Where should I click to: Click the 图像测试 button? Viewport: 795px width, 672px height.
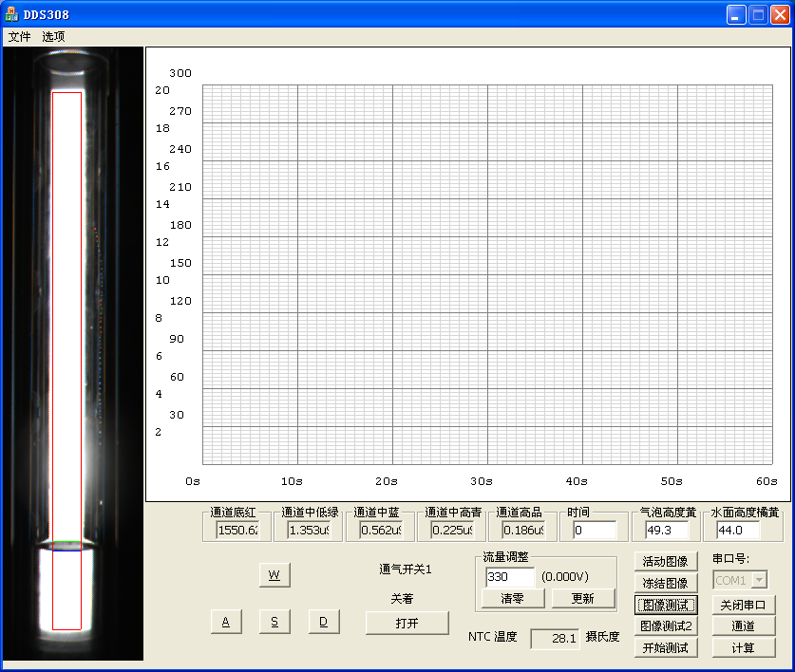pyautogui.click(x=666, y=605)
